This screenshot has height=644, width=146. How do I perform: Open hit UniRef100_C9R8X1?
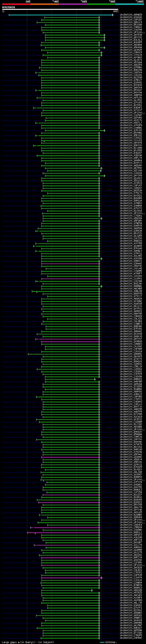131,27
